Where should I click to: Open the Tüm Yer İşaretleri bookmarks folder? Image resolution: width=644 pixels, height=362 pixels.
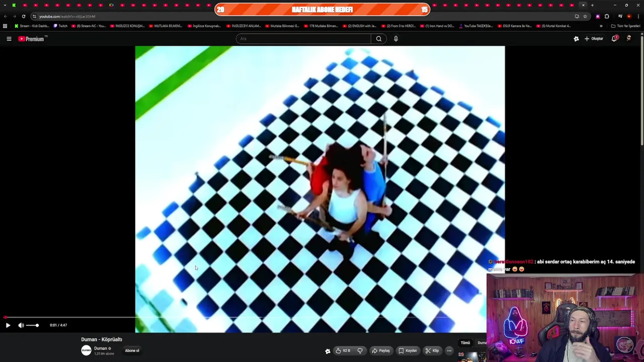click(x=625, y=26)
